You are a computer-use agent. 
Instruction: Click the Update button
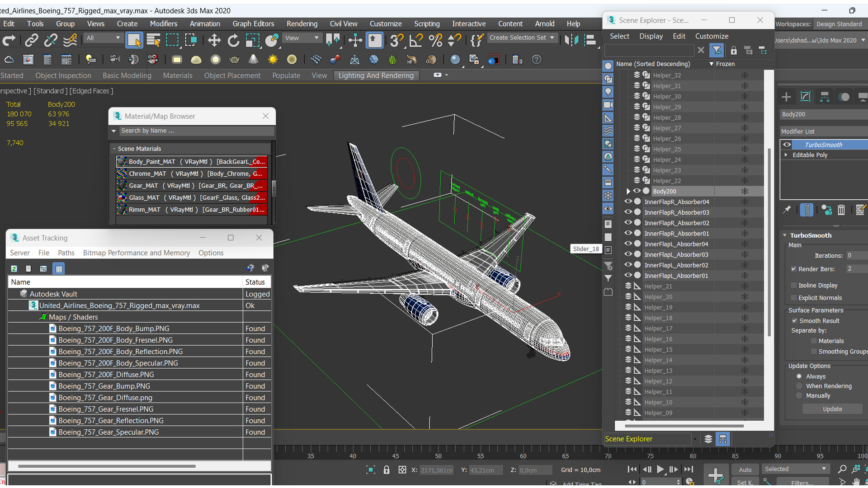832,409
